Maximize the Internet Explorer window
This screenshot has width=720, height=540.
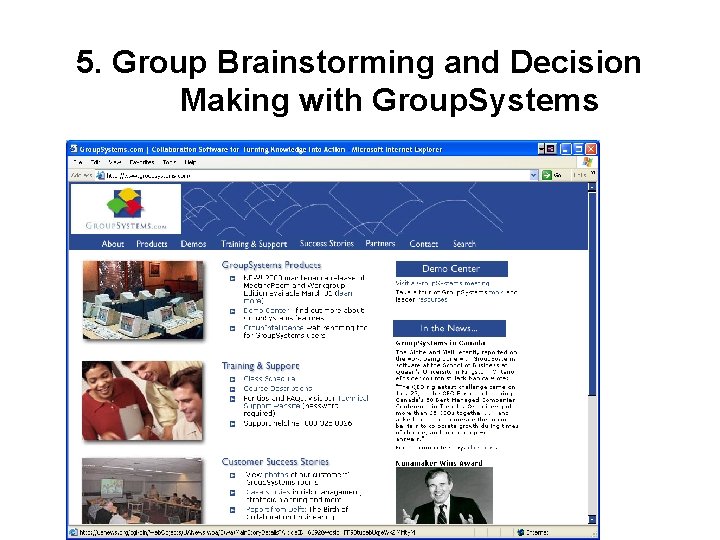point(579,149)
